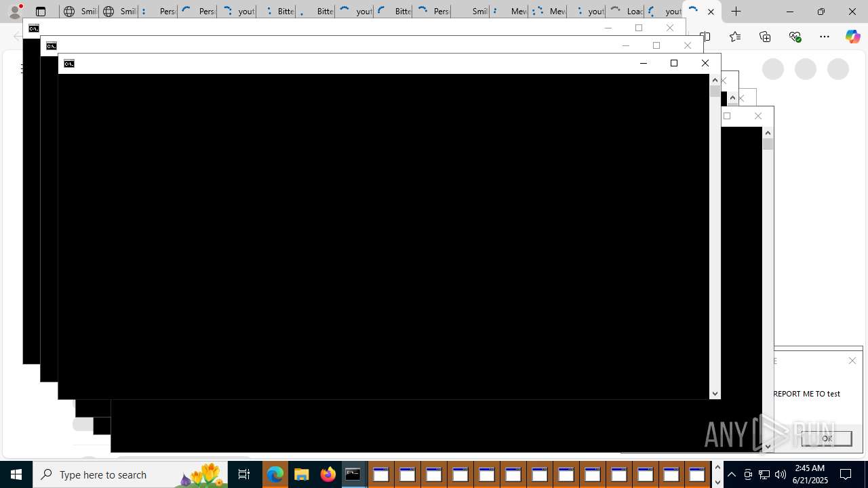Open the rearmost left console system icon
Screen dimensions: 868x488
(34, 28)
